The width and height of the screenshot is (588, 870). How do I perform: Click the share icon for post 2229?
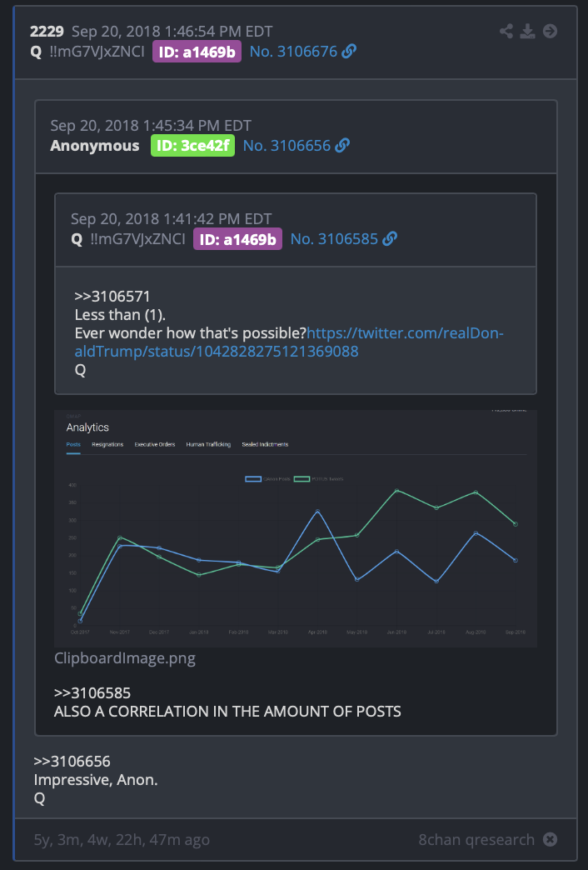point(506,31)
